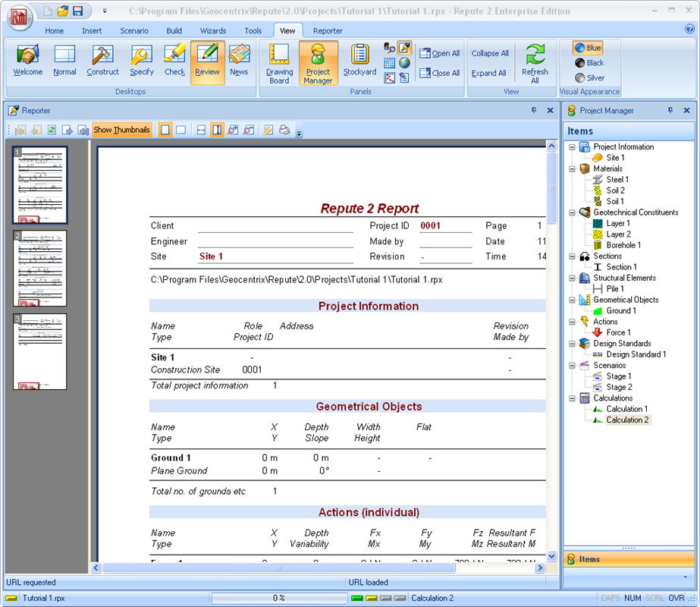Collapse the Geometrical Objects node

click(572, 300)
